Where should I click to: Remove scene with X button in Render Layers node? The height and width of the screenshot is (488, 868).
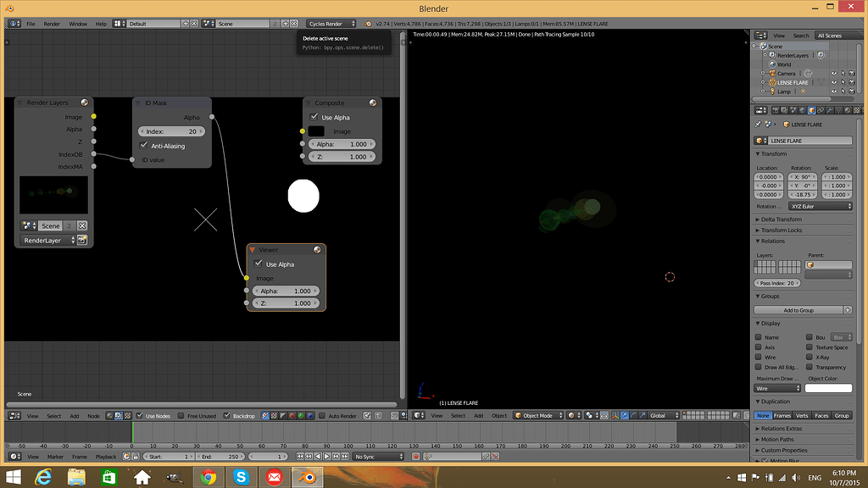[x=82, y=225]
